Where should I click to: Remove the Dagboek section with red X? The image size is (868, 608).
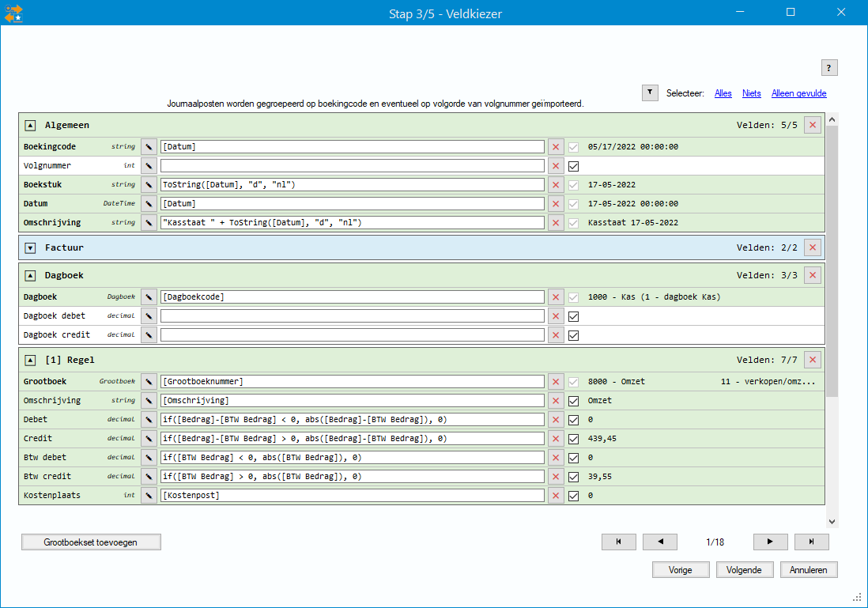tap(813, 275)
